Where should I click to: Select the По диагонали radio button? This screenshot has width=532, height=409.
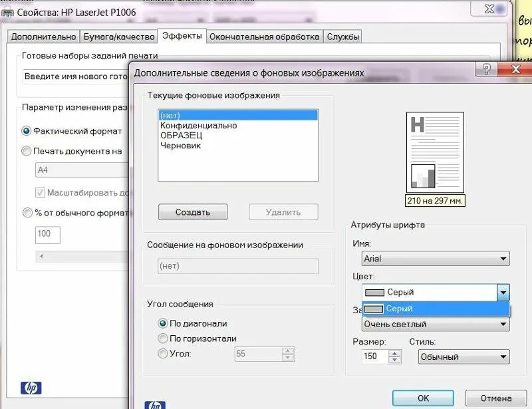point(163,323)
